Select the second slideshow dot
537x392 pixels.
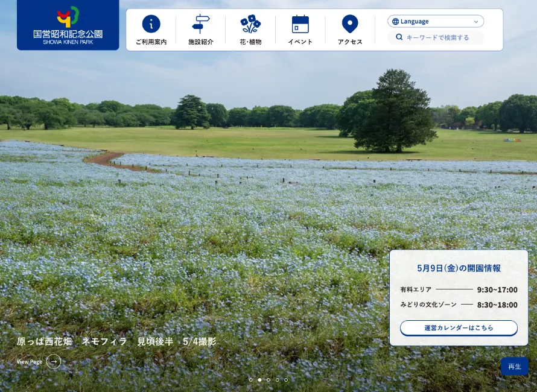click(259, 380)
